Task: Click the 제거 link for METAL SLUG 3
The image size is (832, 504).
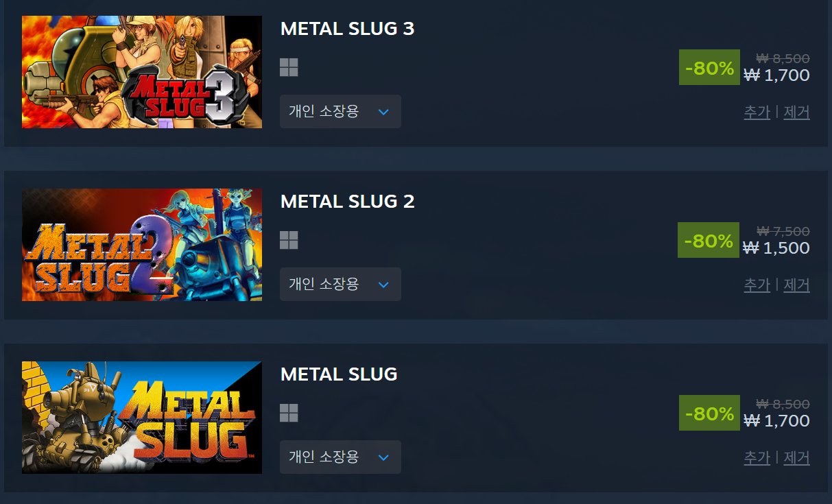Action: [x=796, y=112]
